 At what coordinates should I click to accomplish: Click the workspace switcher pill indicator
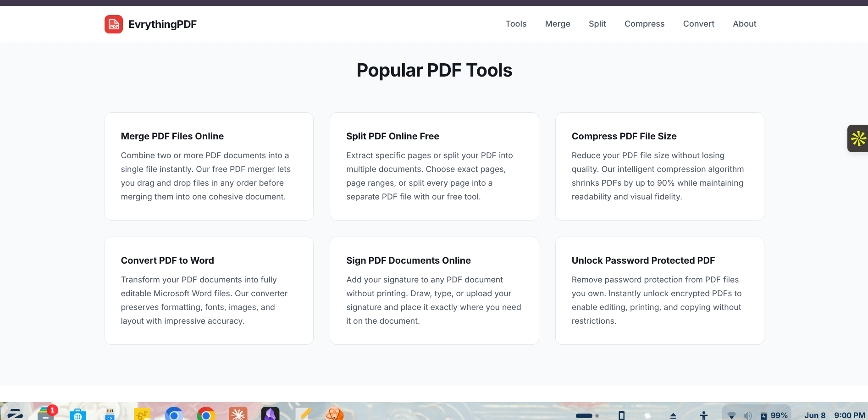coord(587,416)
